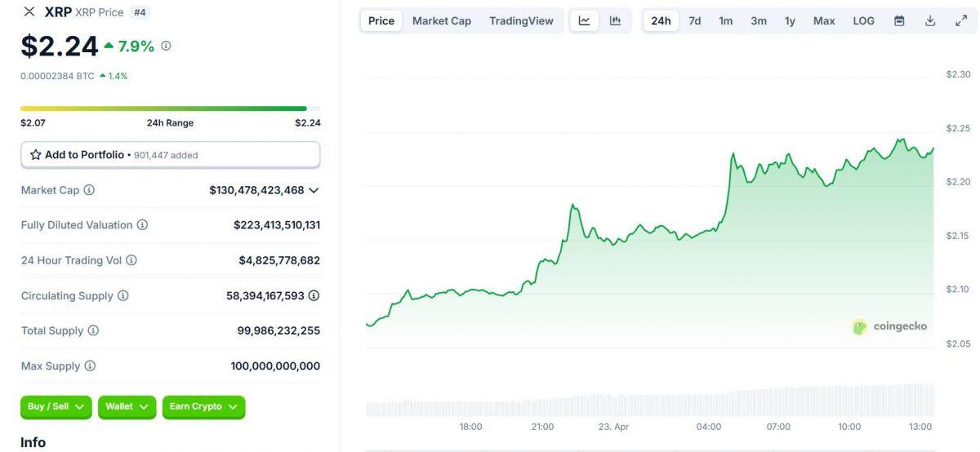Click info icon beside Circulating Supply label
Image resolution: width=980 pixels, height=452 pixels.
pos(123,296)
